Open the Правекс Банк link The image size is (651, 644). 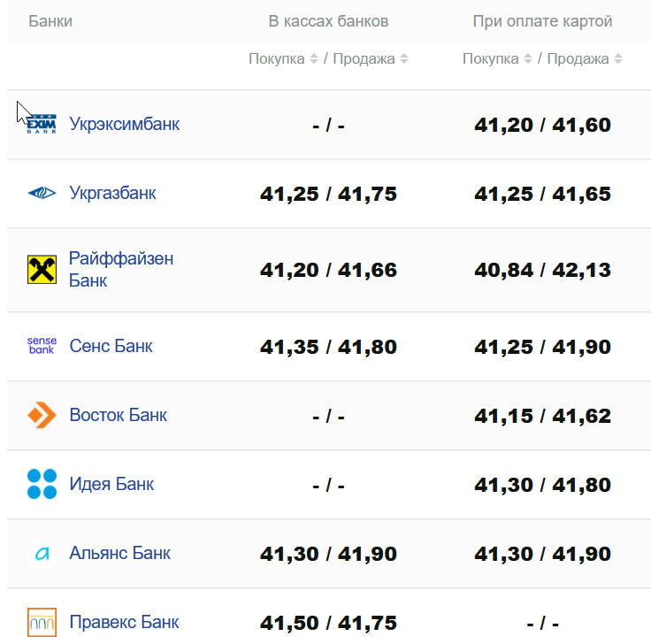[x=124, y=622]
